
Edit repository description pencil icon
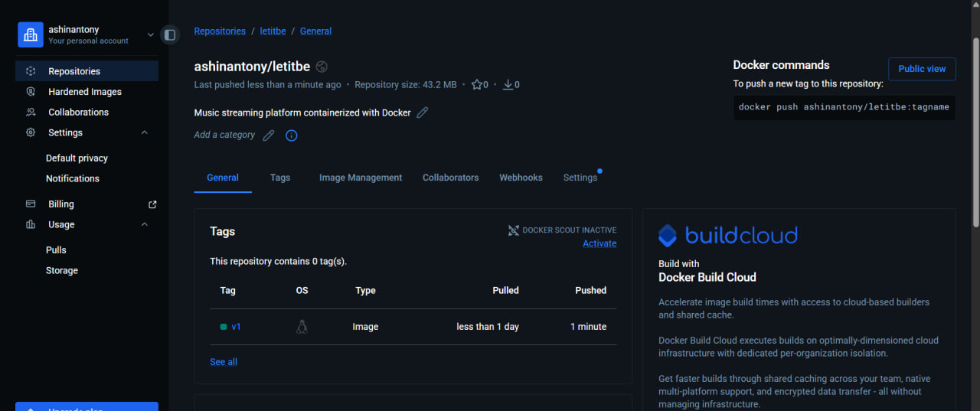[423, 113]
